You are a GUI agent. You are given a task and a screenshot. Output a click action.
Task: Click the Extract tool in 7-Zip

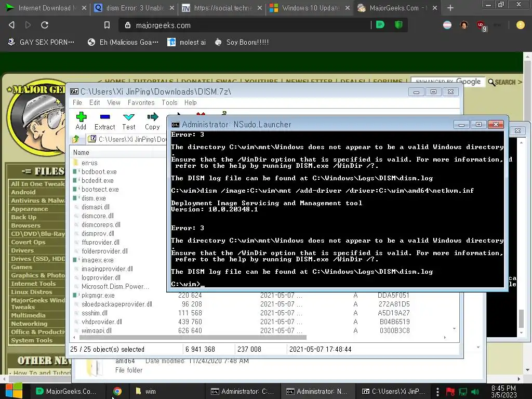pyautogui.click(x=104, y=121)
